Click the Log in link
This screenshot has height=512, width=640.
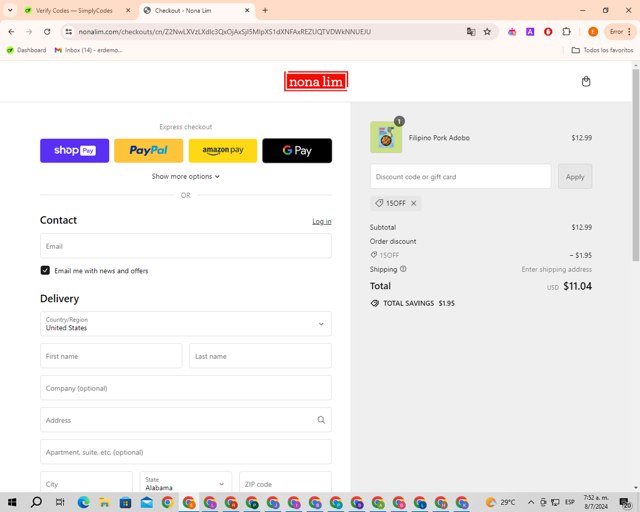pyautogui.click(x=322, y=221)
